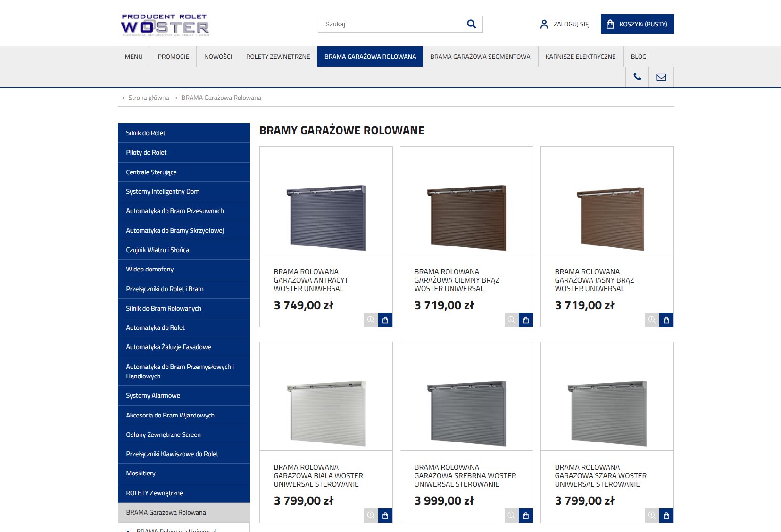
Task: Click the search magnifier icon
Action: (471, 24)
